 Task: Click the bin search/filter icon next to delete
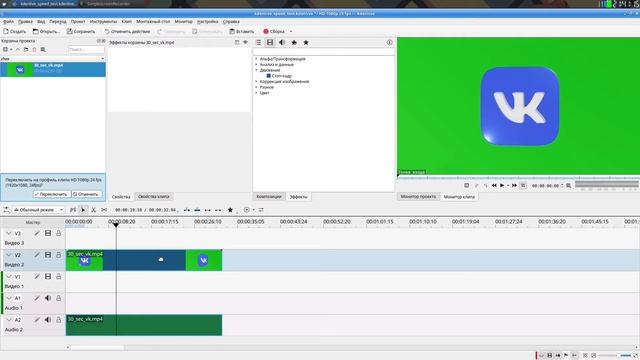[x=43, y=49]
